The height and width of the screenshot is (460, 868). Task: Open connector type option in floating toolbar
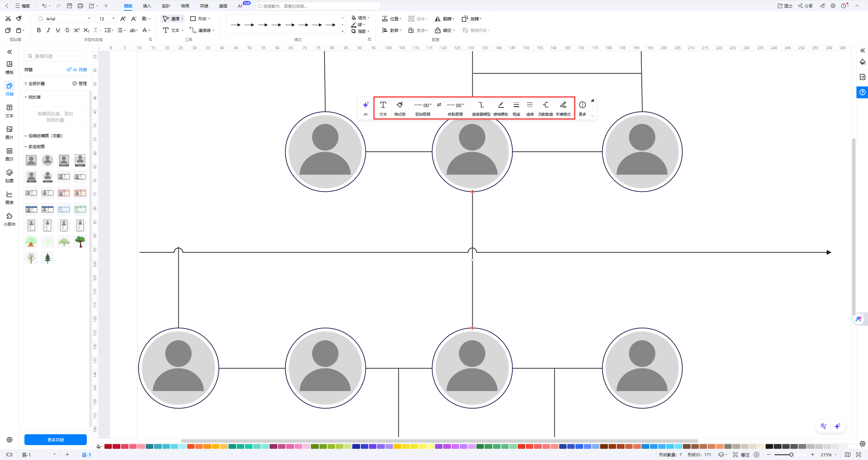click(481, 105)
